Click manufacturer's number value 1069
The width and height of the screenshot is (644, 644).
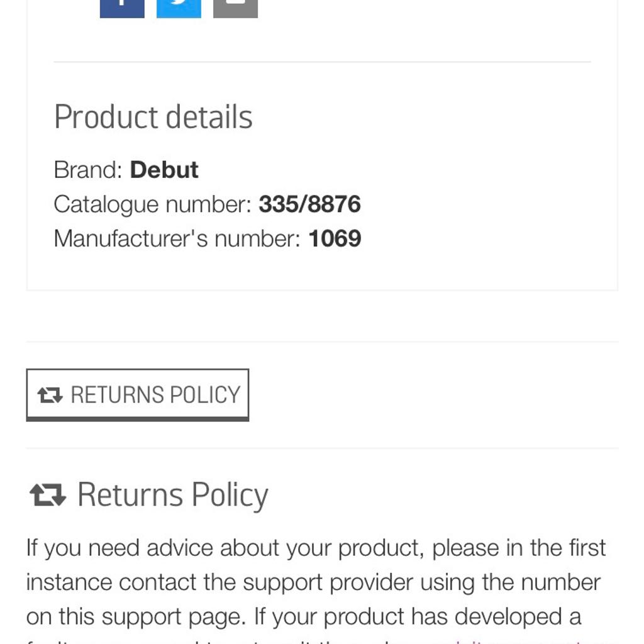(335, 238)
